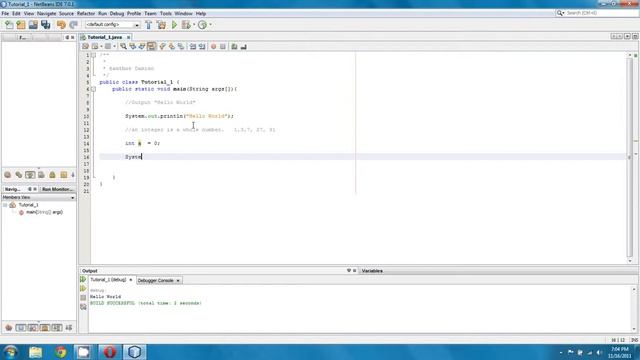Open the Profile menu

click(134, 13)
